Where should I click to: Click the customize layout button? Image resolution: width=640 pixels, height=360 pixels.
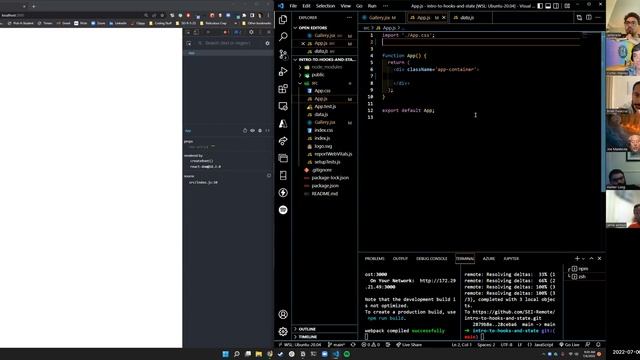click(x=567, y=6)
